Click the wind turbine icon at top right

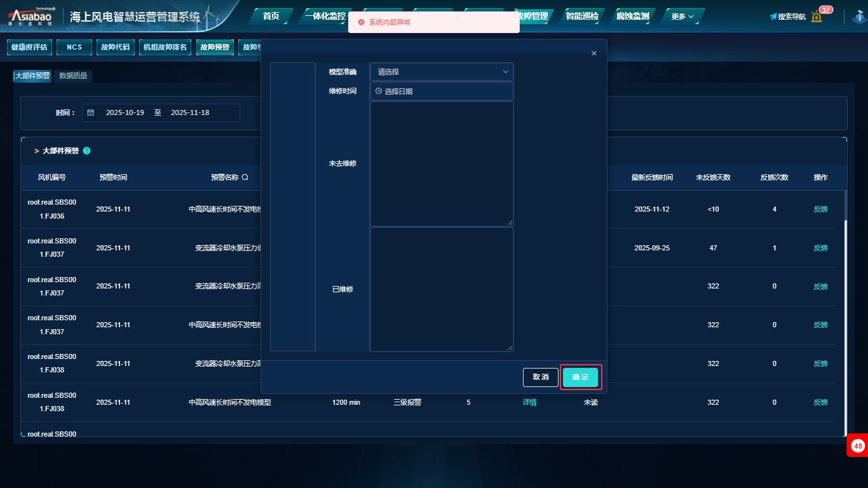pyautogui.click(x=860, y=17)
